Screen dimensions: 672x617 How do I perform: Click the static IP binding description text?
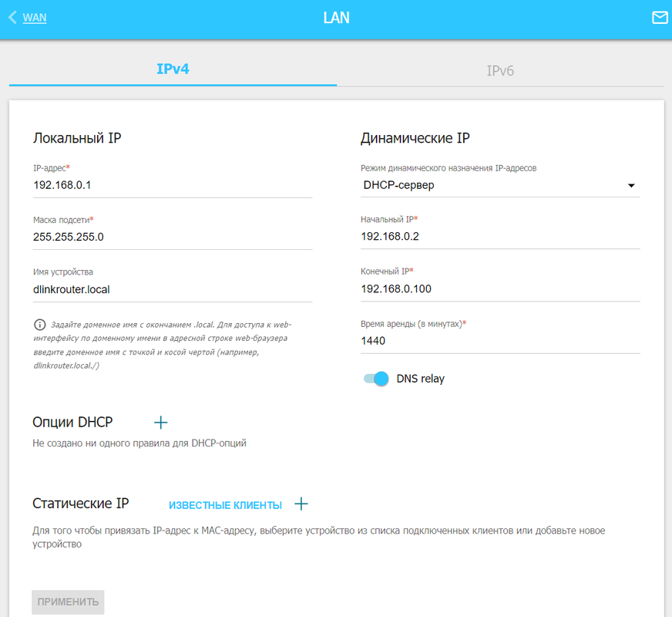click(x=318, y=538)
